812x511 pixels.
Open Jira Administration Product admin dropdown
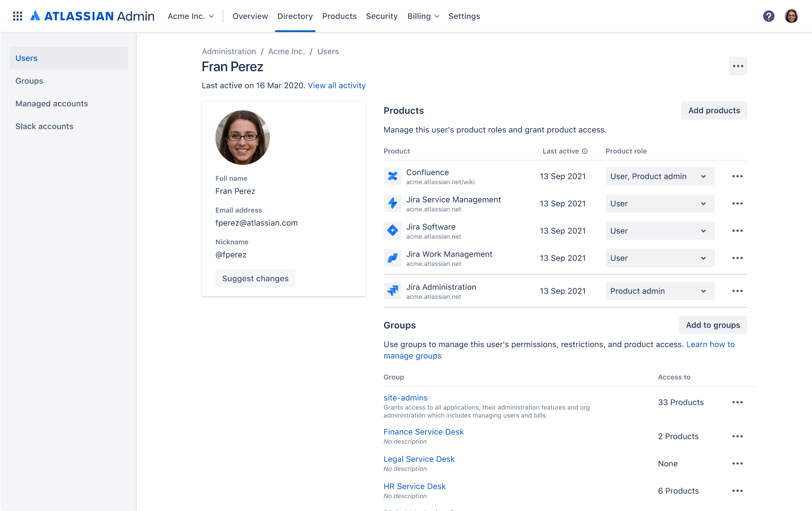point(660,291)
